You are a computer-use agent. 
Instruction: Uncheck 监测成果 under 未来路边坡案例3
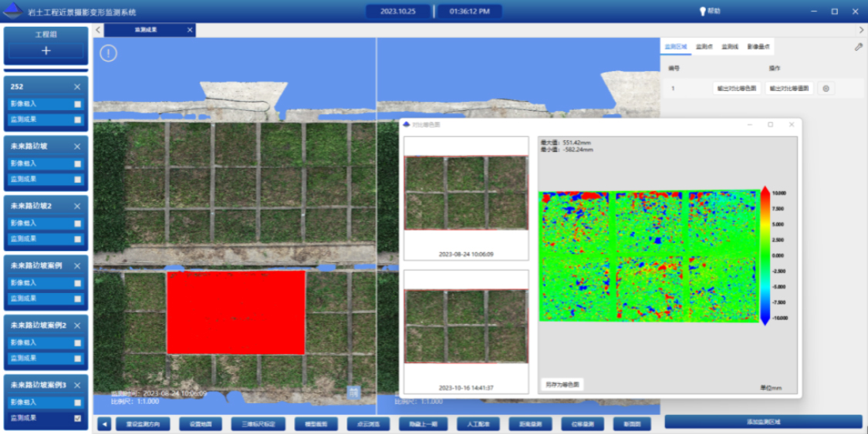pyautogui.click(x=77, y=418)
